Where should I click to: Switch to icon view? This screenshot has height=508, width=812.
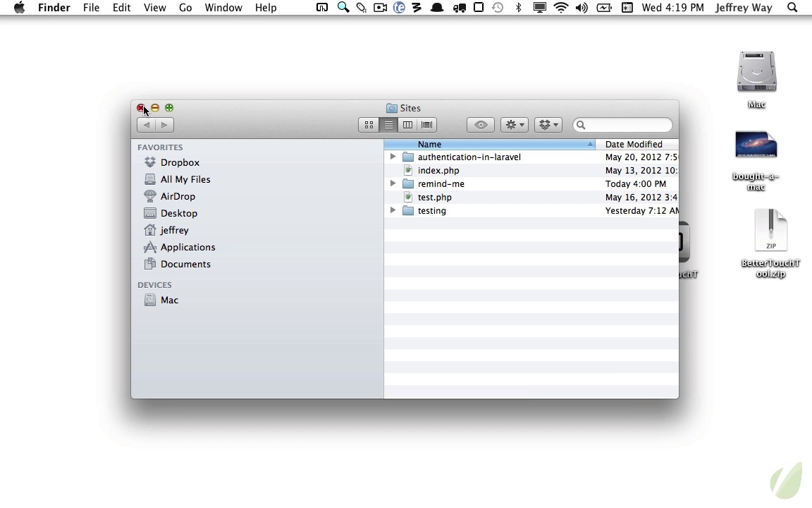[x=369, y=125]
